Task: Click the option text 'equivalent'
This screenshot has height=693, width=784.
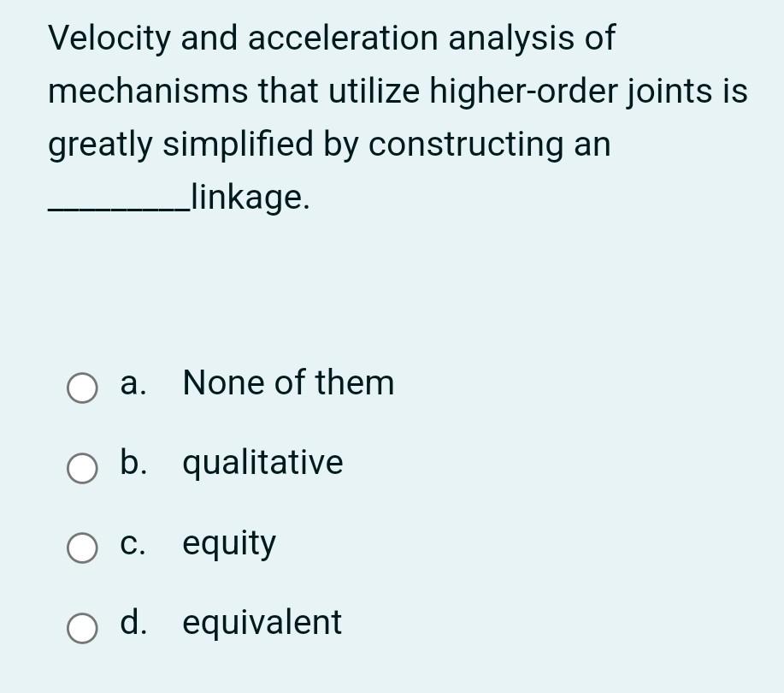Action: coord(259,623)
